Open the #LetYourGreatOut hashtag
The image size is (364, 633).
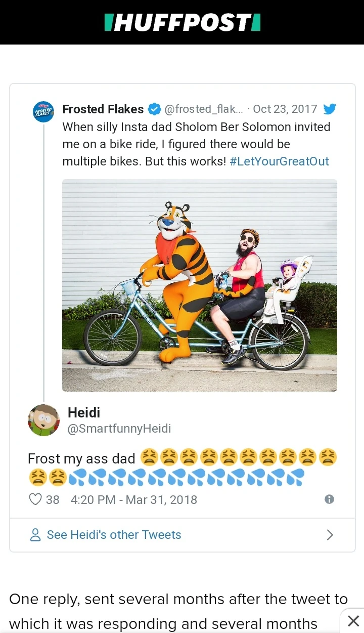click(x=279, y=161)
